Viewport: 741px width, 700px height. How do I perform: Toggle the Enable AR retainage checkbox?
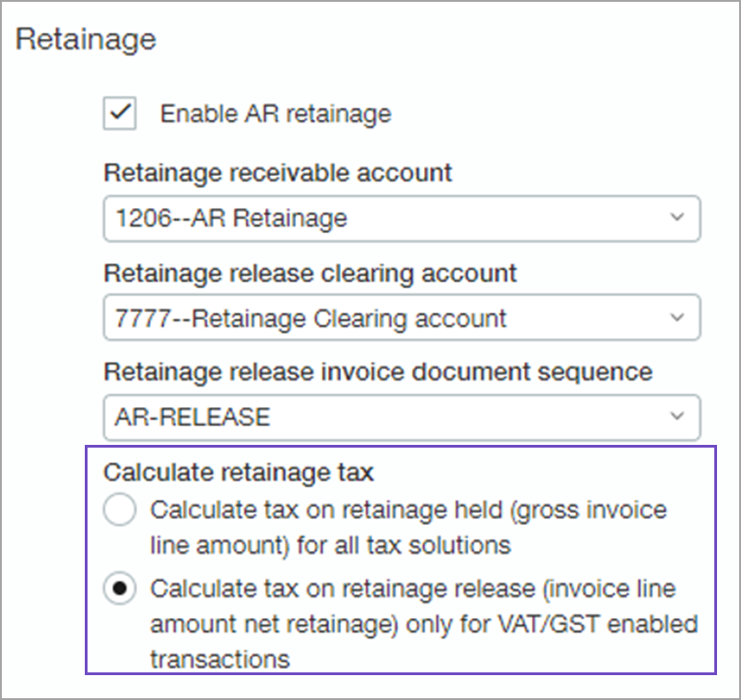121,113
